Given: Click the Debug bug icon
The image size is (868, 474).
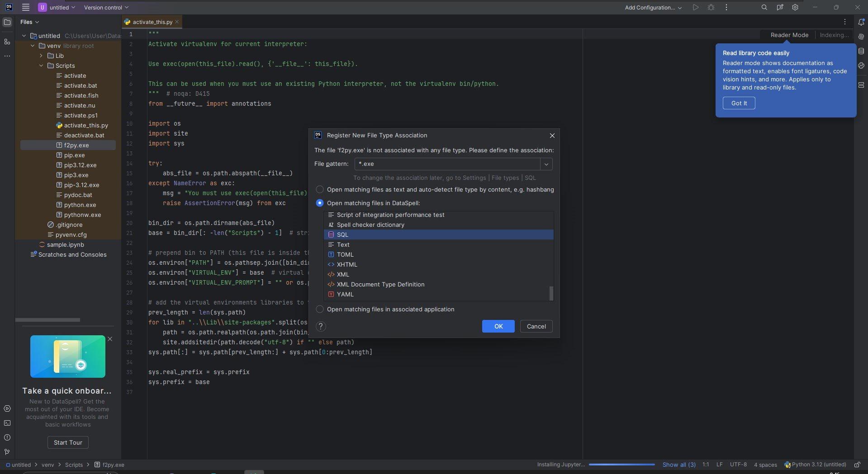Looking at the screenshot, I should coord(711,7).
